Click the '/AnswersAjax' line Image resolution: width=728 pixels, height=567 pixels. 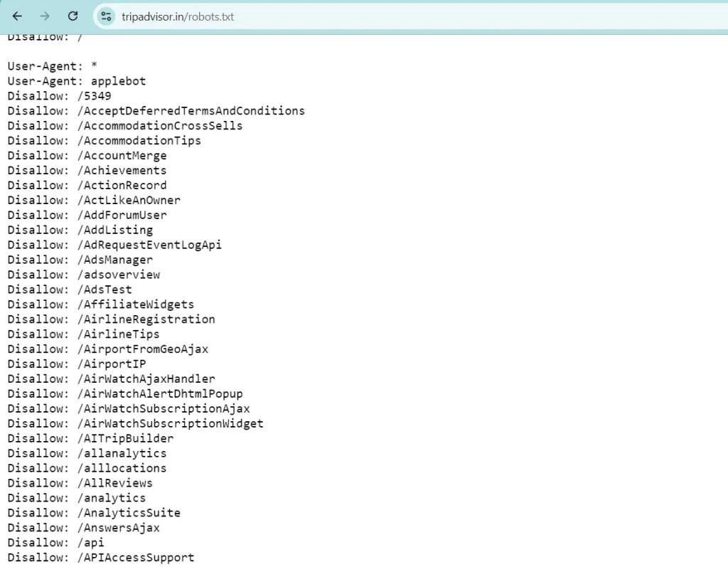click(x=84, y=527)
